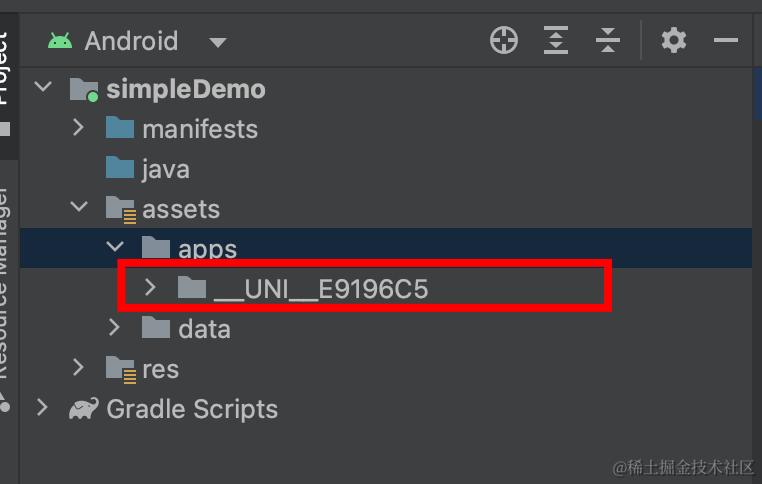
Task: Open the Resource Manager side tab
Action: 5,290
